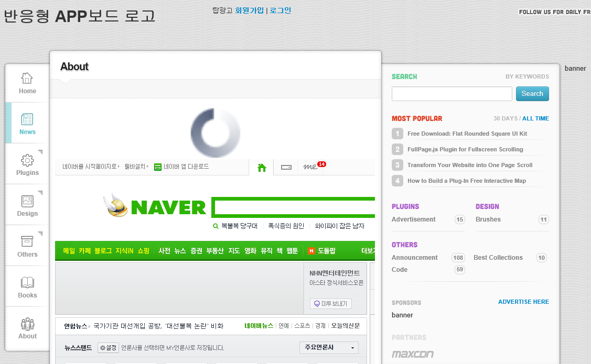The height and width of the screenshot is (364, 591).
Task: Expand the 주요언론사 dropdown
Action: click(329, 347)
